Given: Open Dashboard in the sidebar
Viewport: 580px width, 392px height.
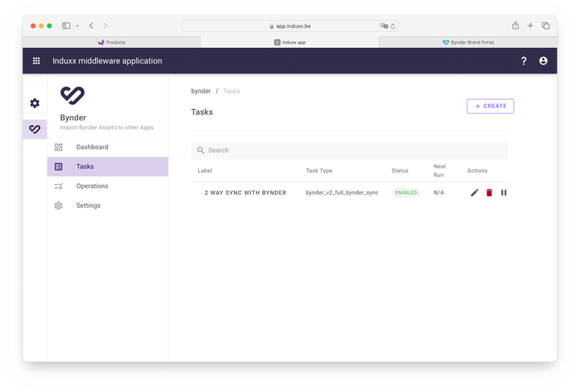Looking at the screenshot, I should (x=107, y=147).
